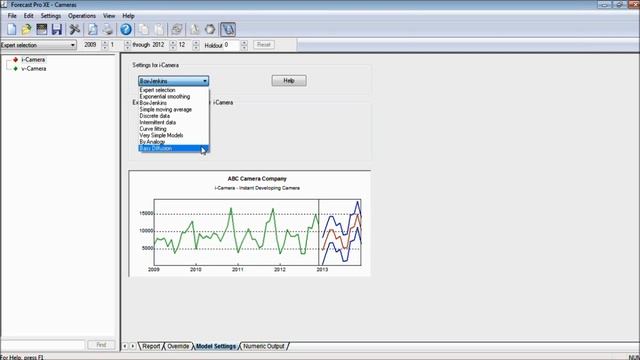
Task: Open the Operations menu
Action: 82,16
